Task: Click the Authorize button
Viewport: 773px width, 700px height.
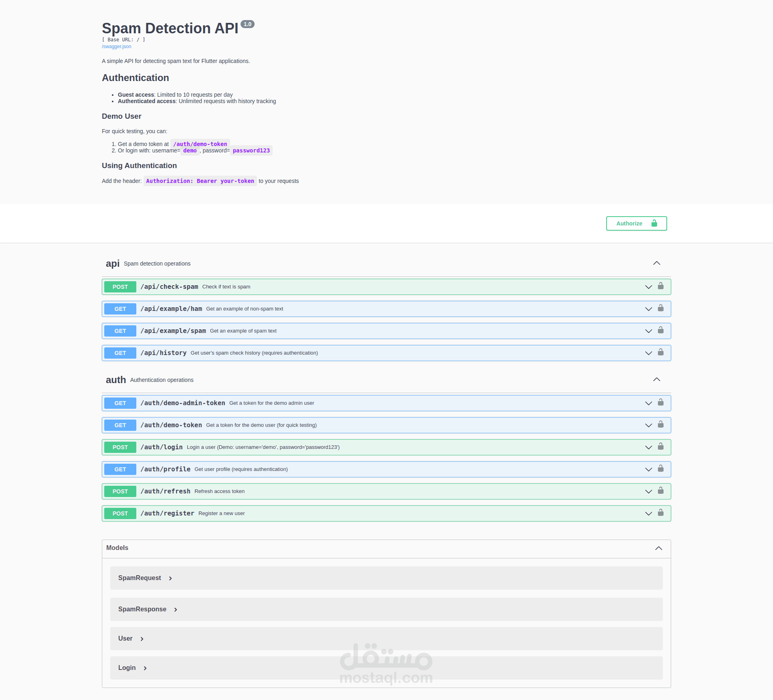Action: 636,223
